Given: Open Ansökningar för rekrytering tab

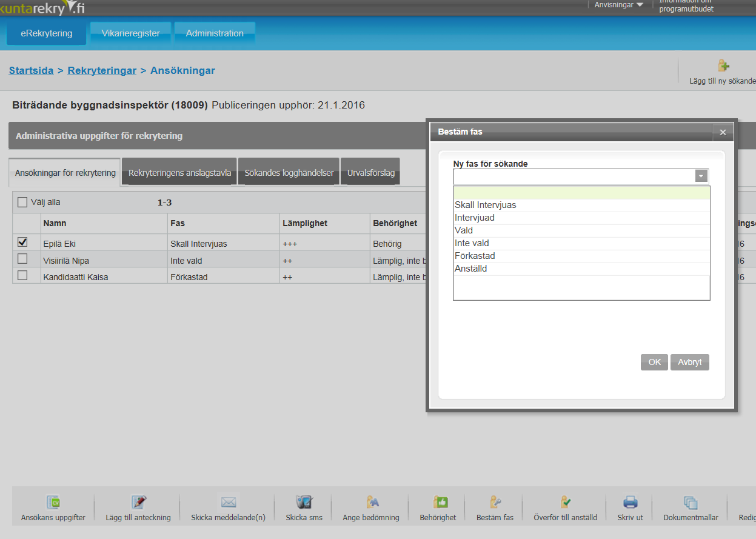Looking at the screenshot, I should (65, 173).
